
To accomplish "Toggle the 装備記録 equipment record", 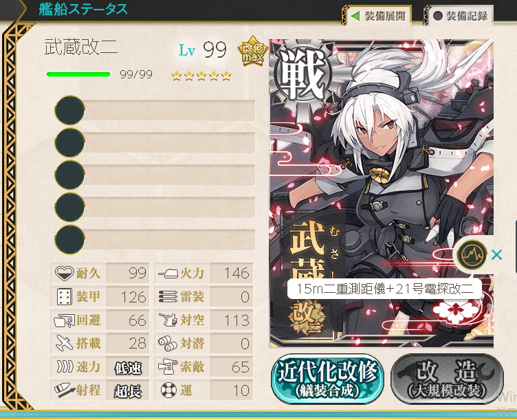I will [461, 16].
